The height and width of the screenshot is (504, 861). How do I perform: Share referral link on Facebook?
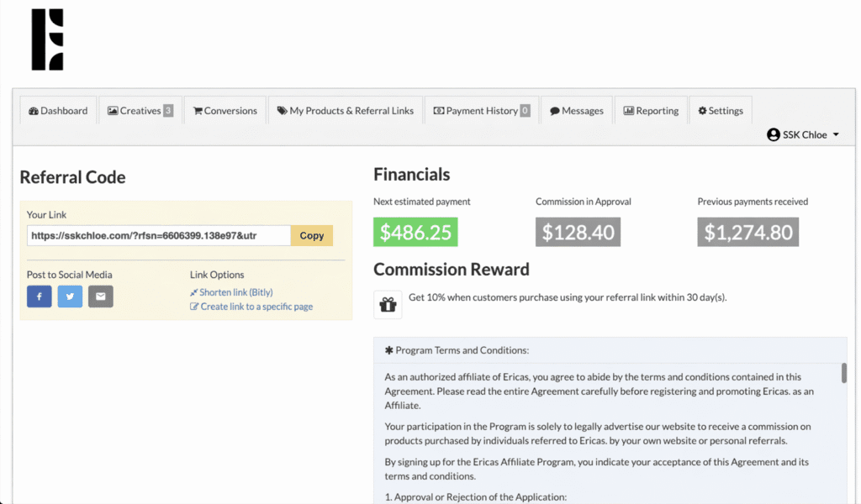(39, 296)
